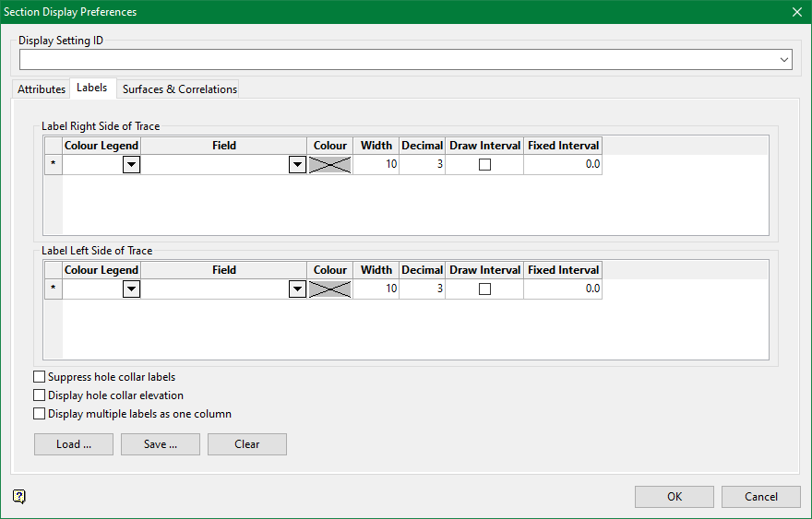
Task: Open Field dropdown in Right Side table
Action: tap(297, 165)
